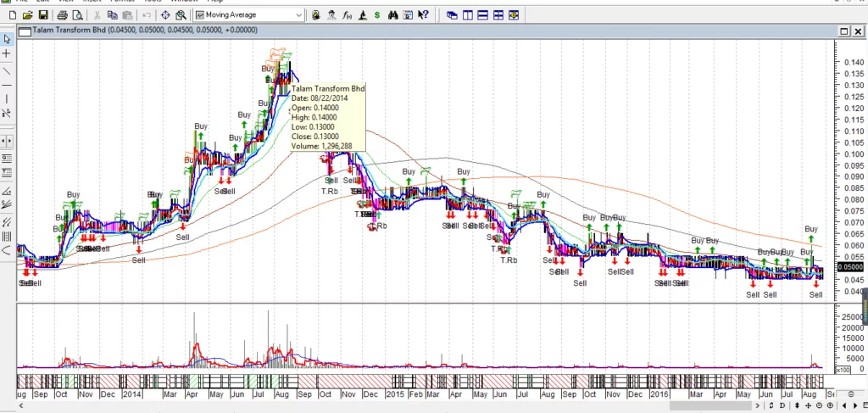Screen dimensions: 868x413
Task: Click the black left arrow in bottom bar
Action: point(843,406)
